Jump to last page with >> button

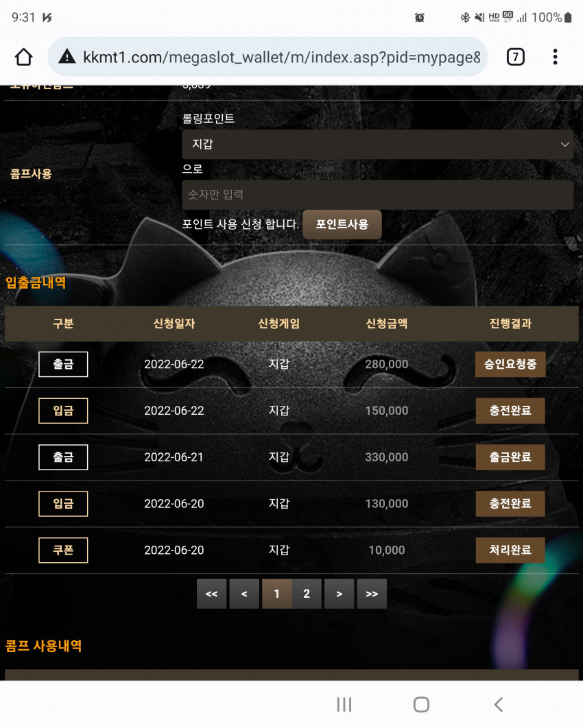pyautogui.click(x=372, y=594)
